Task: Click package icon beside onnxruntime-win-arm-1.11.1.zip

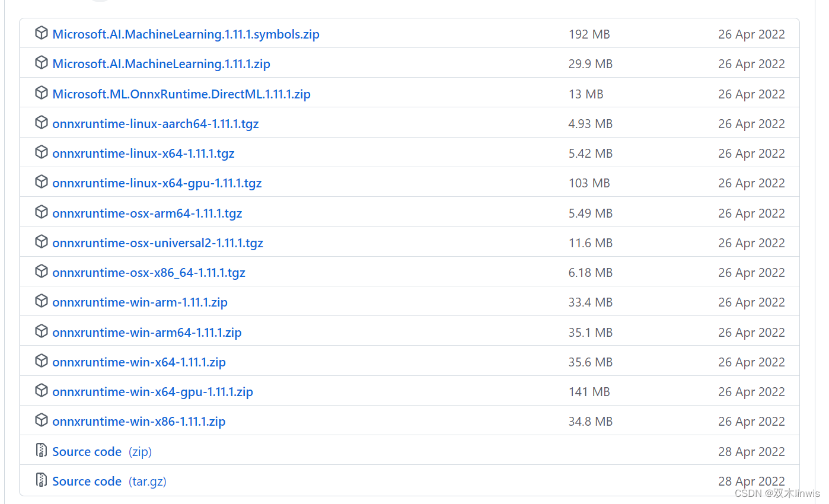Action: coord(41,301)
